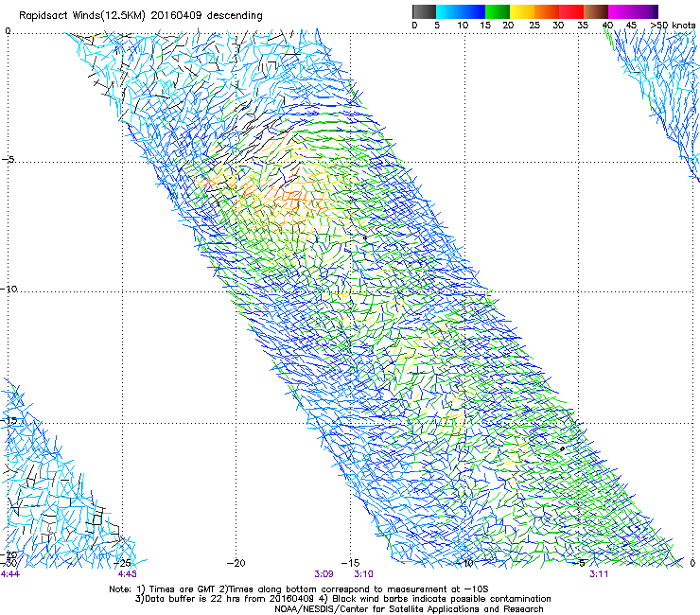Click the latitude label '-5' on left axis

tap(9, 160)
